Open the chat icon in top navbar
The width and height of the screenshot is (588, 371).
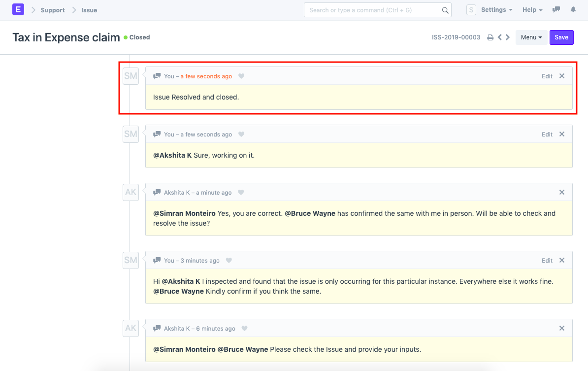pyautogui.click(x=556, y=10)
